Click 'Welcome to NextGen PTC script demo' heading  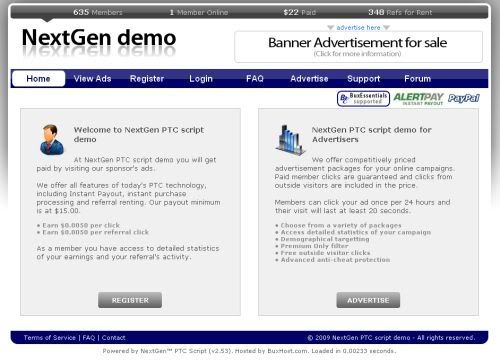pos(139,134)
